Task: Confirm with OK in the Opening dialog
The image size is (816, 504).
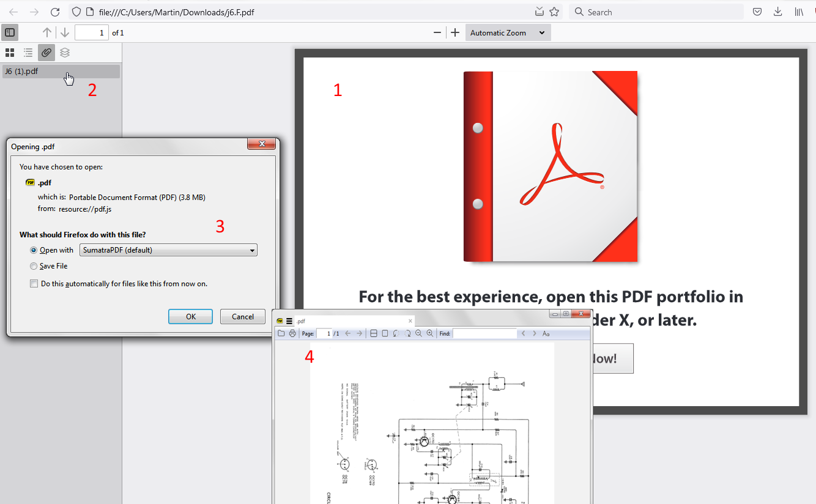Action: (x=190, y=316)
